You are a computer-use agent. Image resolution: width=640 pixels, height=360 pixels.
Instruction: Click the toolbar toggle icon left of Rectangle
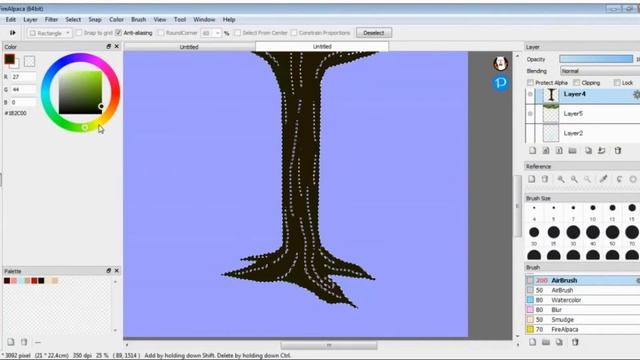point(13,33)
